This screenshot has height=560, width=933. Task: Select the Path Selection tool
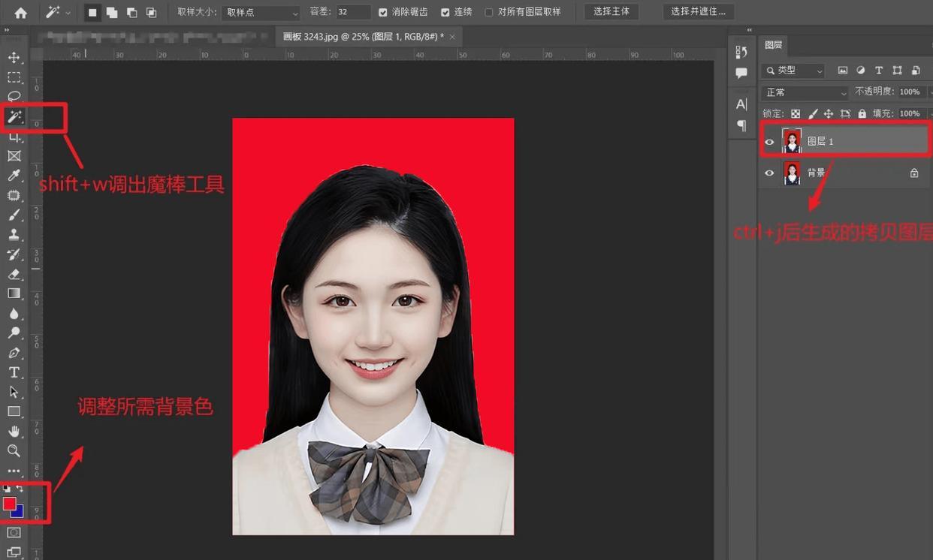[14, 392]
